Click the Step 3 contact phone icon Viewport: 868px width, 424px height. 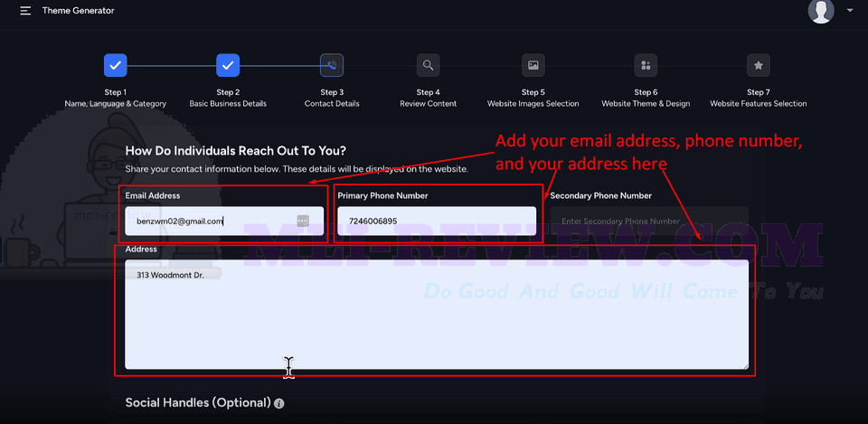332,65
